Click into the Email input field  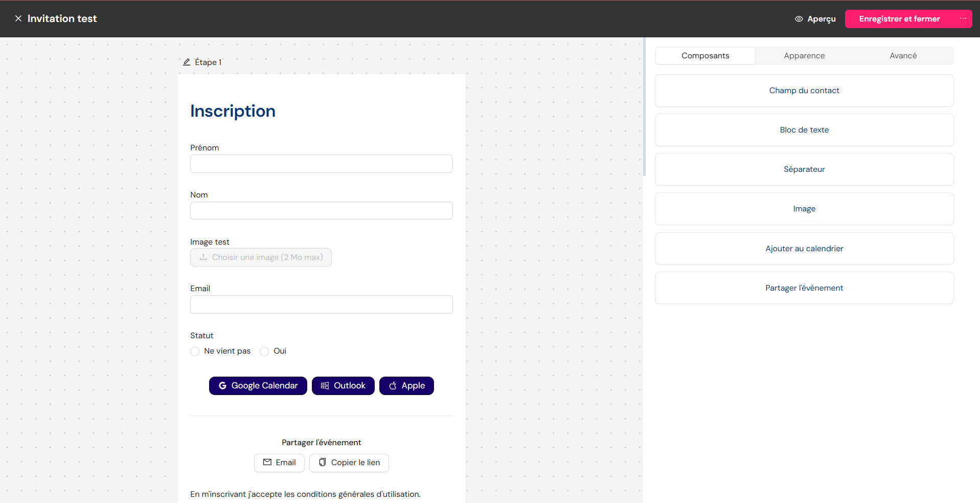click(321, 304)
